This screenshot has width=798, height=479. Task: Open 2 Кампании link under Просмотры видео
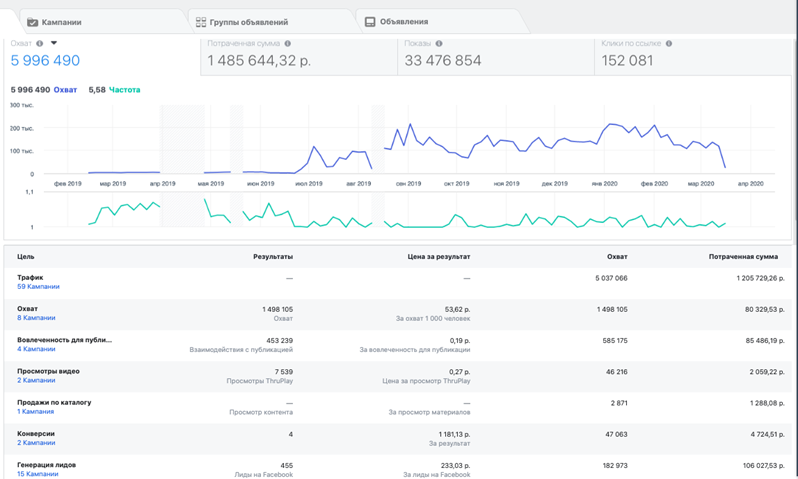[36, 380]
